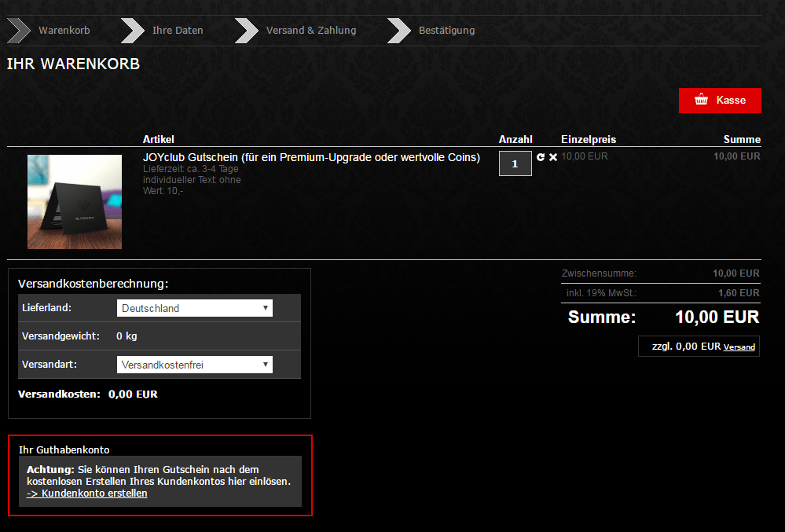This screenshot has height=532, width=785.
Task: Click the Warenkorb step arrow icon
Action: (x=19, y=31)
